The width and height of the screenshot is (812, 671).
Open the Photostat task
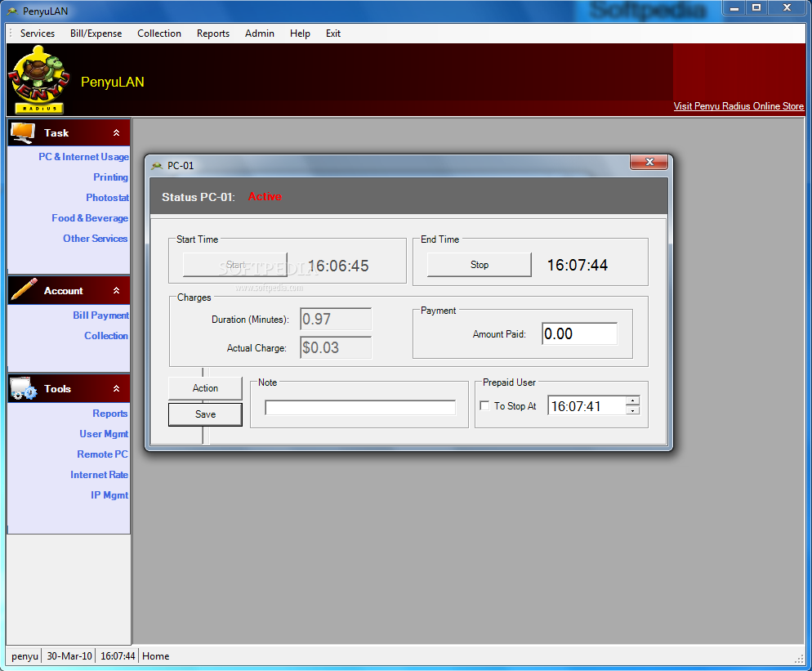pos(107,198)
